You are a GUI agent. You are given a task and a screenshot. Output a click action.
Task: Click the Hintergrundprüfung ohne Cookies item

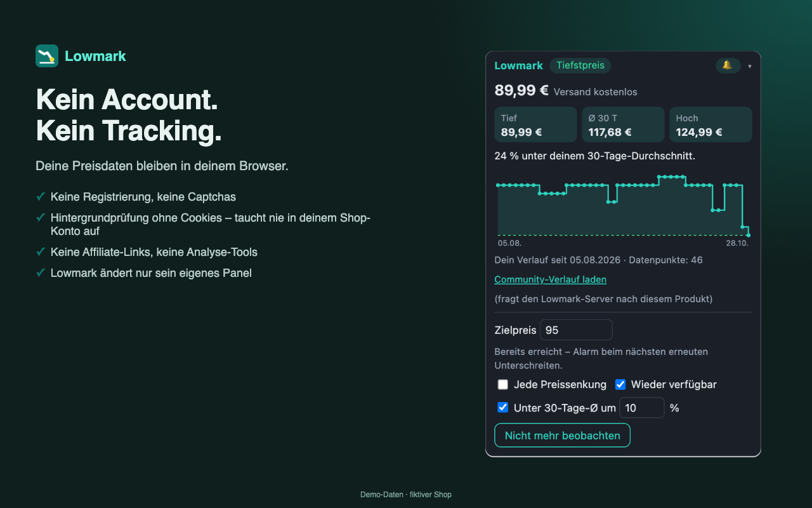(x=211, y=225)
